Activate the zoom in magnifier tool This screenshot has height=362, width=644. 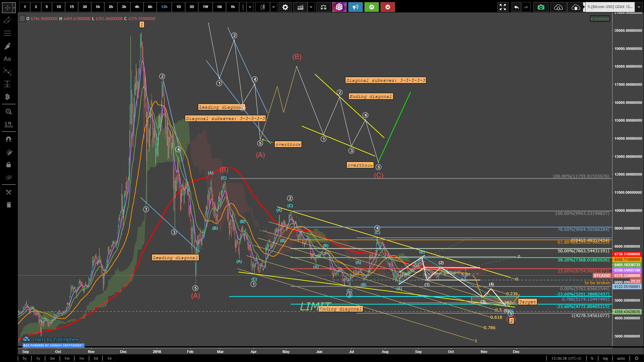pos(9,112)
